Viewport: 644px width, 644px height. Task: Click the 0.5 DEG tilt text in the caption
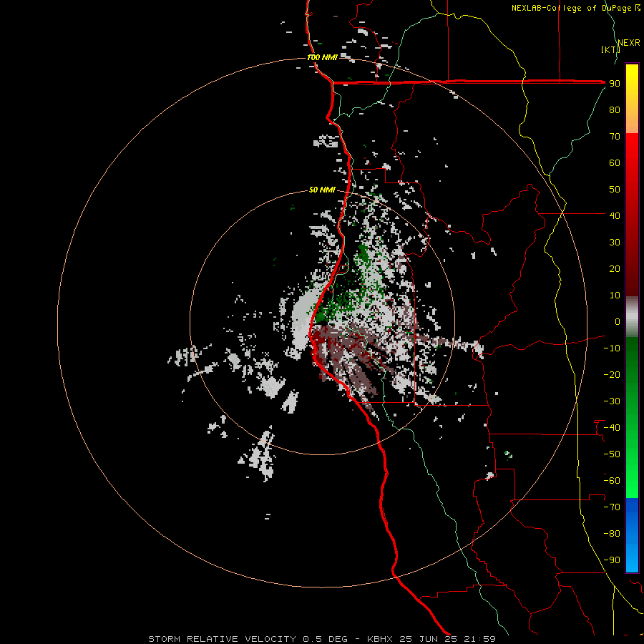(326, 639)
